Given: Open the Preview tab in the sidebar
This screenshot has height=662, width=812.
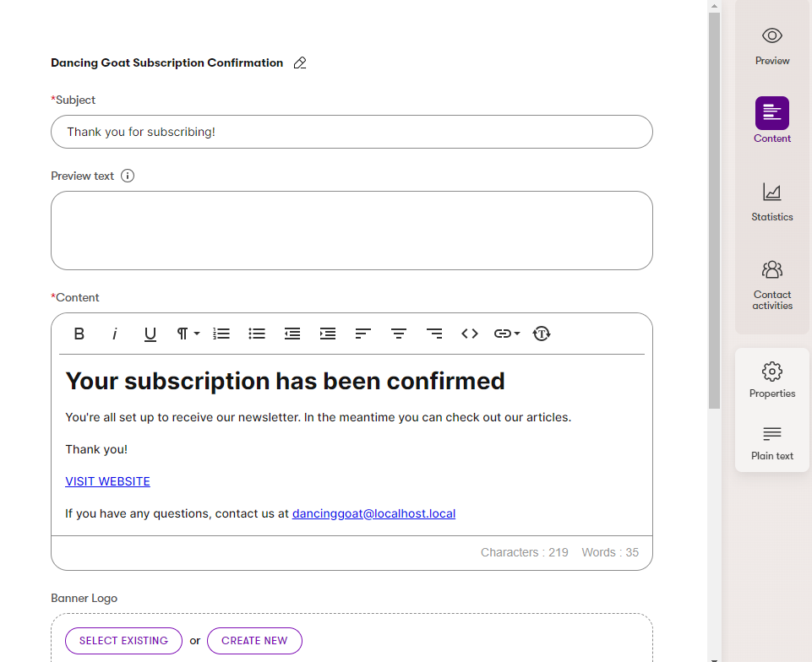Looking at the screenshot, I should tap(772, 46).
